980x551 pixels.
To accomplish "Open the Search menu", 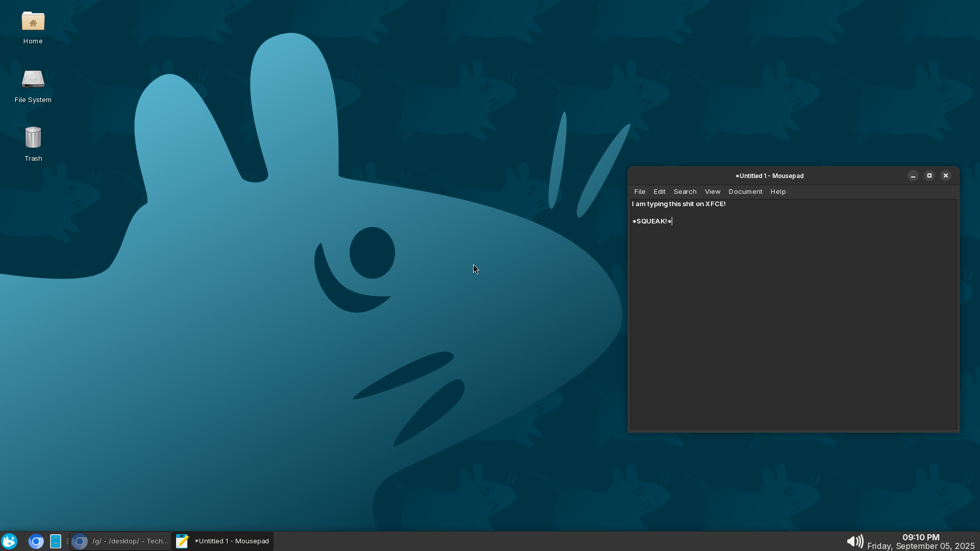I will [685, 192].
